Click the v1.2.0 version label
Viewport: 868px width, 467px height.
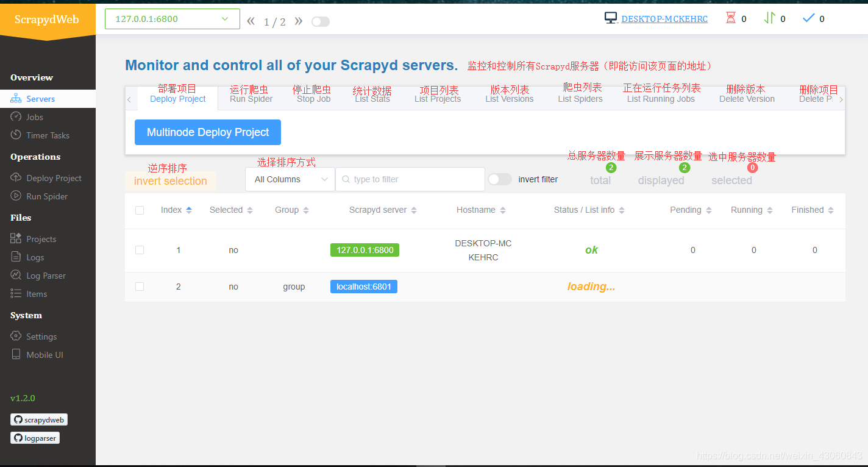23,398
